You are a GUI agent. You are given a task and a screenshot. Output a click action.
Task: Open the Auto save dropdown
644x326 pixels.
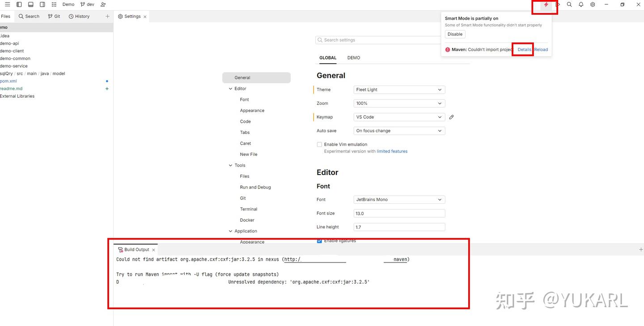tap(399, 131)
